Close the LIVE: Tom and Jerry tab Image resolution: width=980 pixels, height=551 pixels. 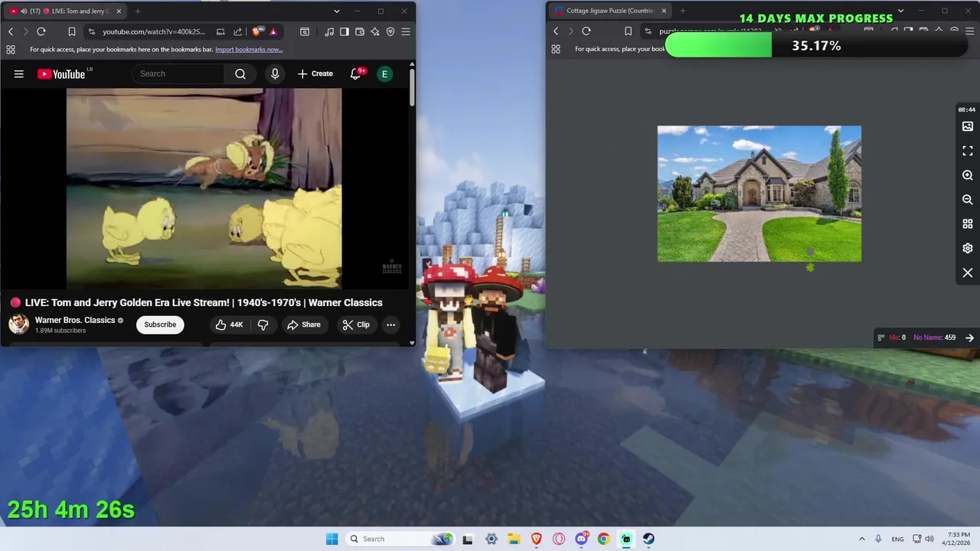pos(120,11)
